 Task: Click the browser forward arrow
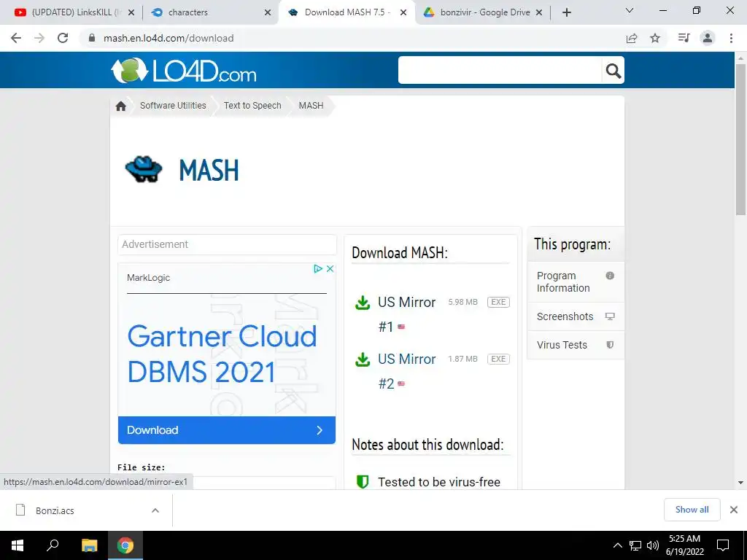pos(39,38)
